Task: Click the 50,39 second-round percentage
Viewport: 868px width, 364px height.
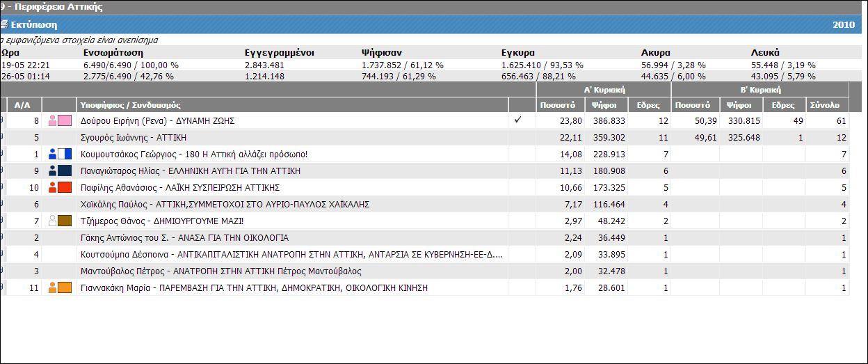Action: click(705, 120)
